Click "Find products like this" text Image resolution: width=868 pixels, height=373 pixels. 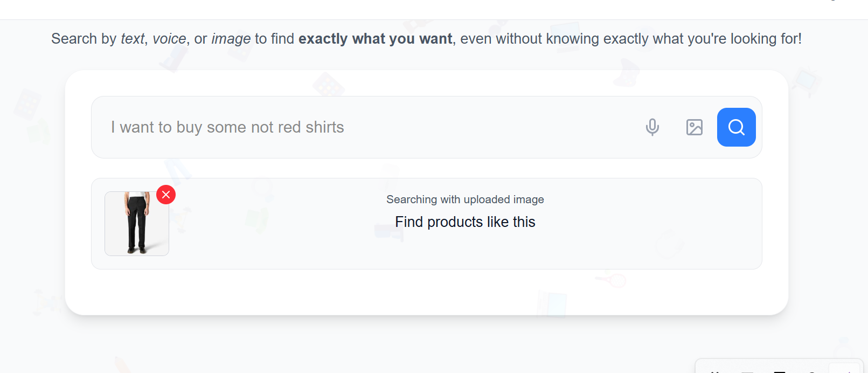[465, 222]
